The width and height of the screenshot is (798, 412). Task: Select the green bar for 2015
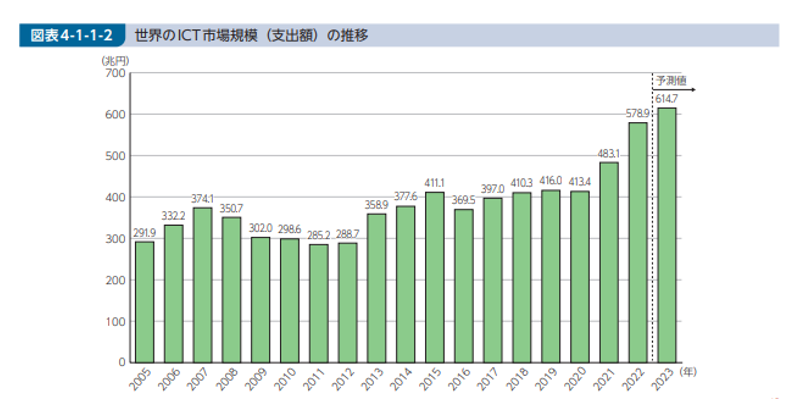(435, 277)
